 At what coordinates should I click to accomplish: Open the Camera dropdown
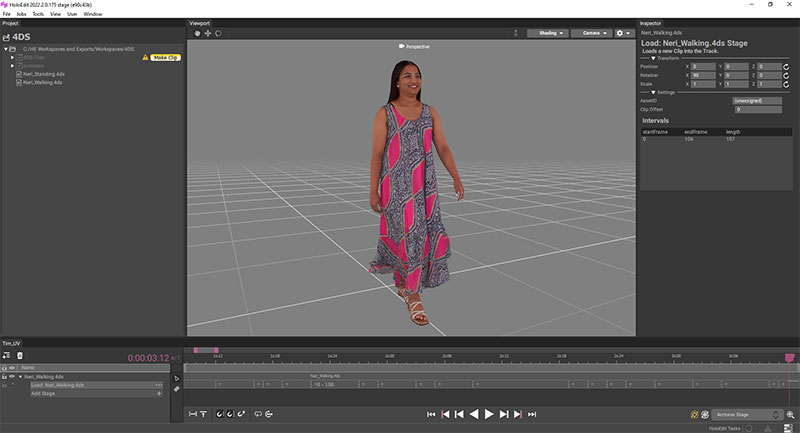(594, 33)
